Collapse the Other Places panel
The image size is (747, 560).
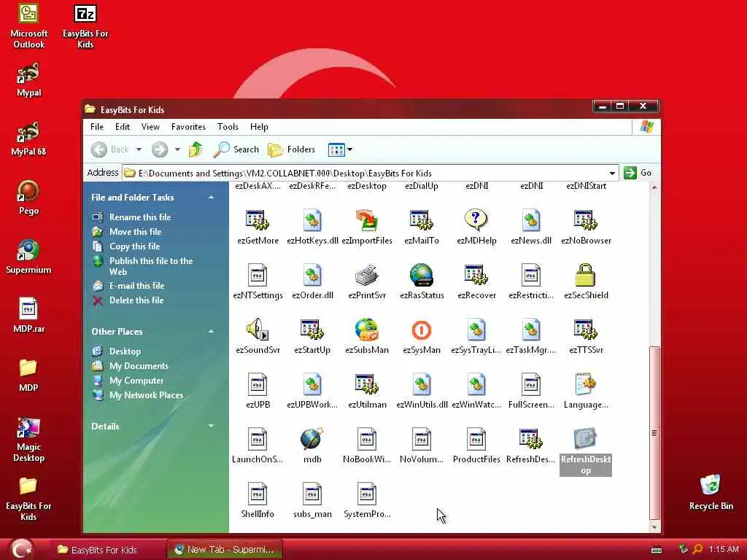(x=211, y=332)
